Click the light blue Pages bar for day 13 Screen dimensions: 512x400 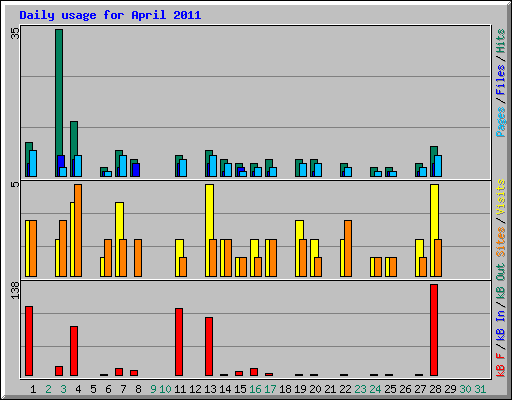213,166
